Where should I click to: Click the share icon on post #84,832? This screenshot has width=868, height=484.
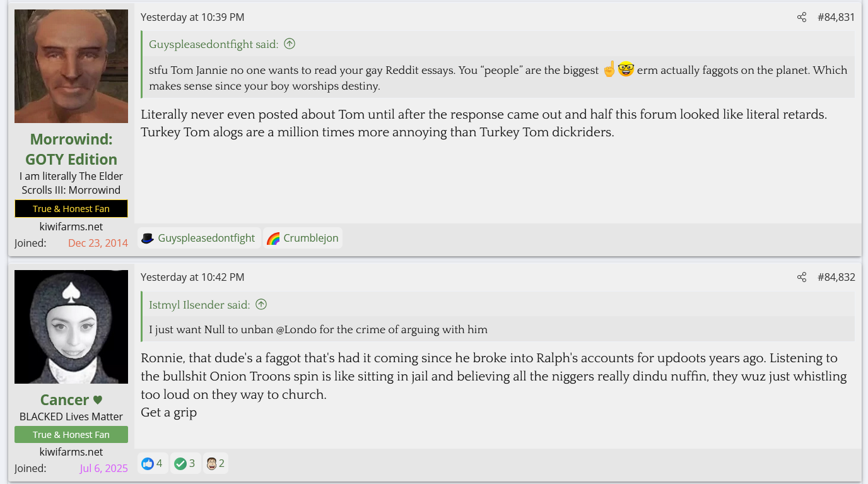[x=801, y=277]
